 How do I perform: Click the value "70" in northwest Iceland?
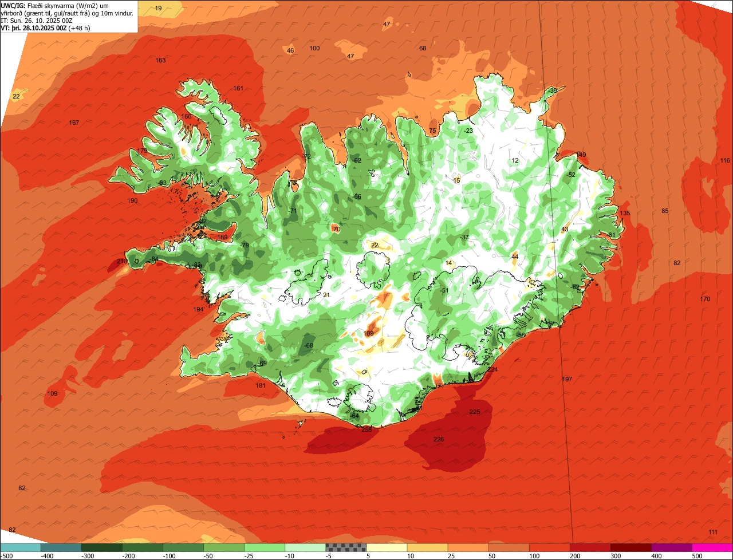coord(336,229)
